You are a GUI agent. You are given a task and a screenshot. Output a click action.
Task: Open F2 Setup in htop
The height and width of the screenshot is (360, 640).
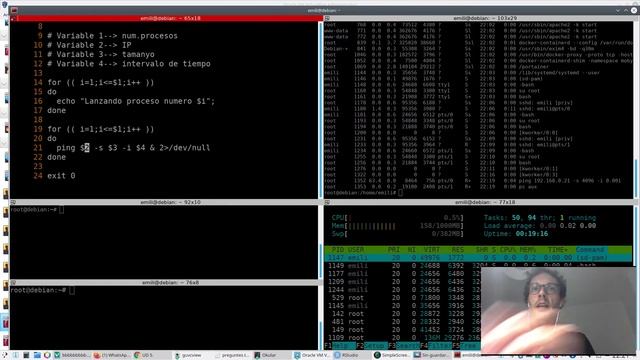pos(371,346)
